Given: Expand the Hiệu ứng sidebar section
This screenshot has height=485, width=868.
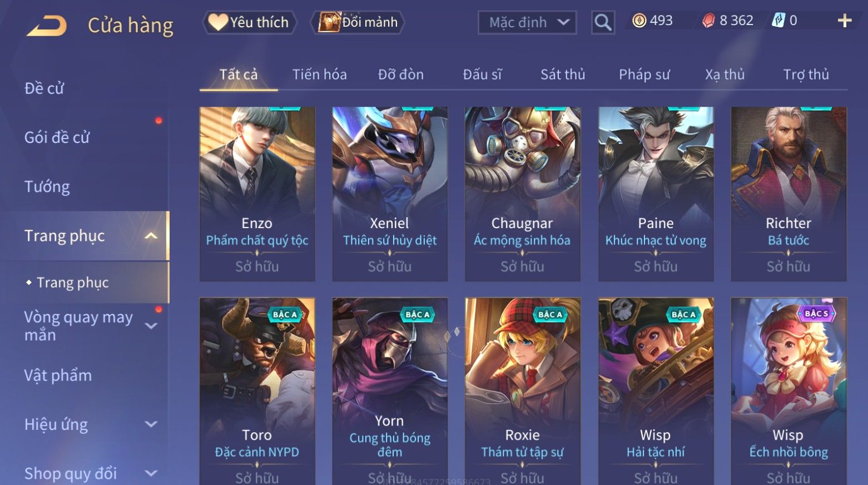Looking at the screenshot, I should 151,424.
